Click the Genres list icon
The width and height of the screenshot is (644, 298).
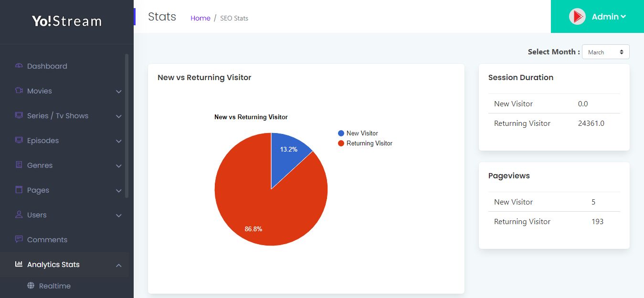pyautogui.click(x=19, y=165)
